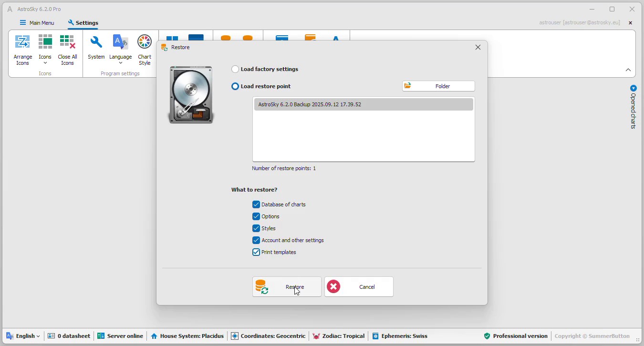Uncheck the Options checkbox
This screenshot has width=644, height=346.
point(256,216)
